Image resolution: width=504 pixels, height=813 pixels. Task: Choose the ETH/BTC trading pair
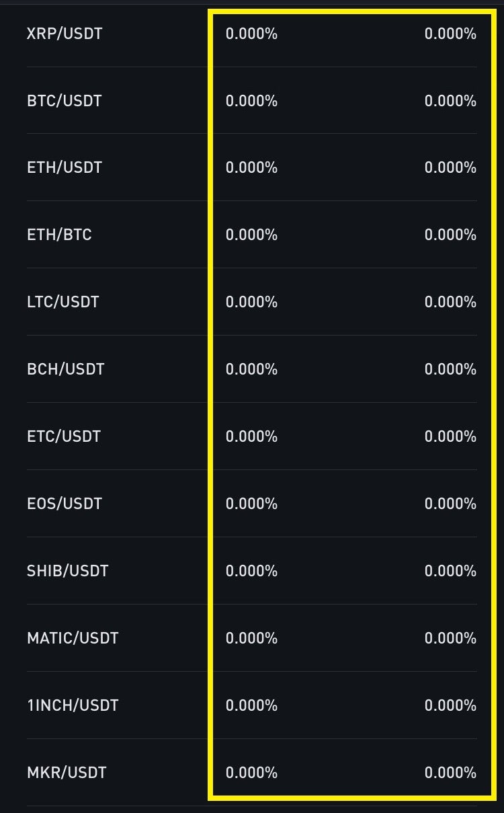(x=59, y=235)
